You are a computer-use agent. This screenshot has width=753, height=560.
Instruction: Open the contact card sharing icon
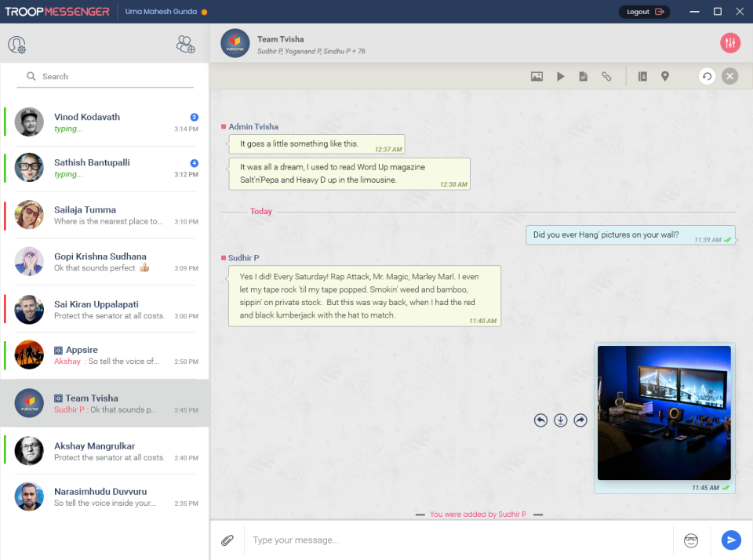pyautogui.click(x=642, y=76)
